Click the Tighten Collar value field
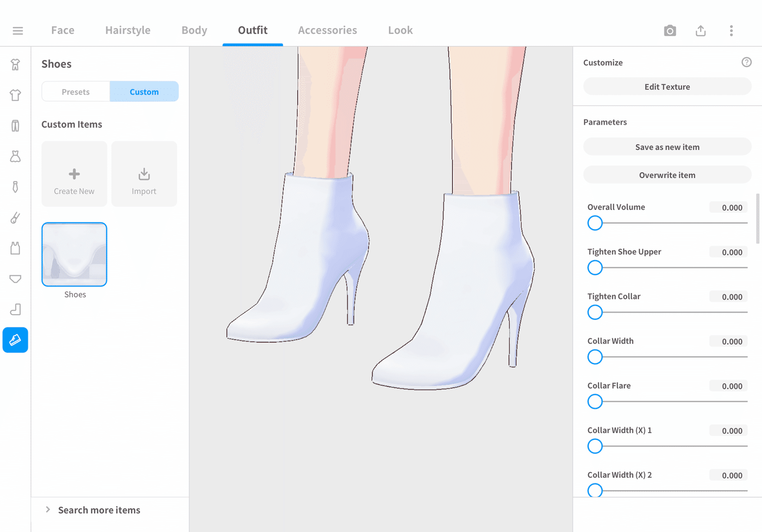 pos(728,297)
